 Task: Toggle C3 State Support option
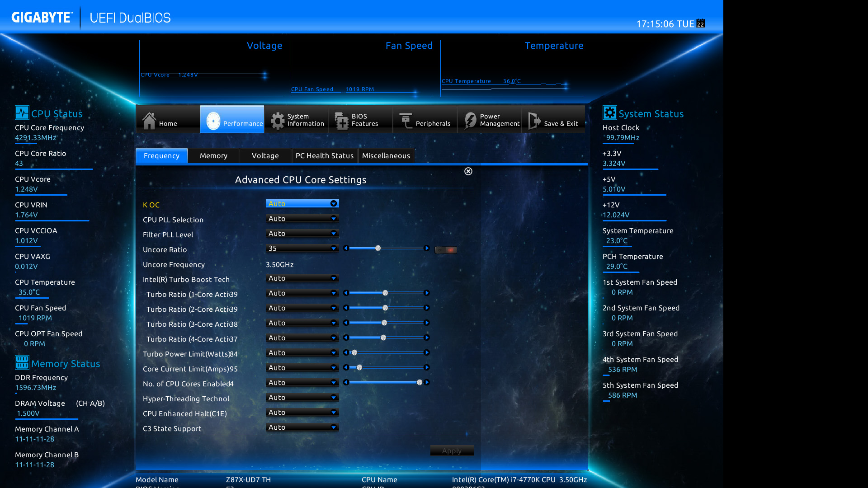(301, 427)
